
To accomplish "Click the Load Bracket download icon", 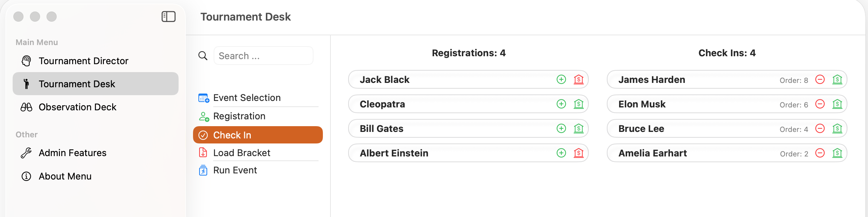I will pyautogui.click(x=203, y=152).
